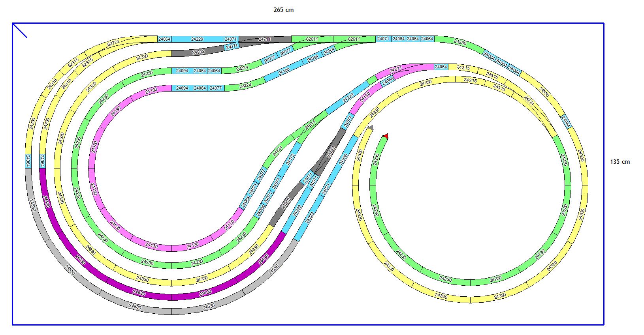Image resolution: width=644 pixels, height=335 pixels.
Task: Select the pink 24671 curved turnout
Action: pyautogui.click(x=404, y=69)
